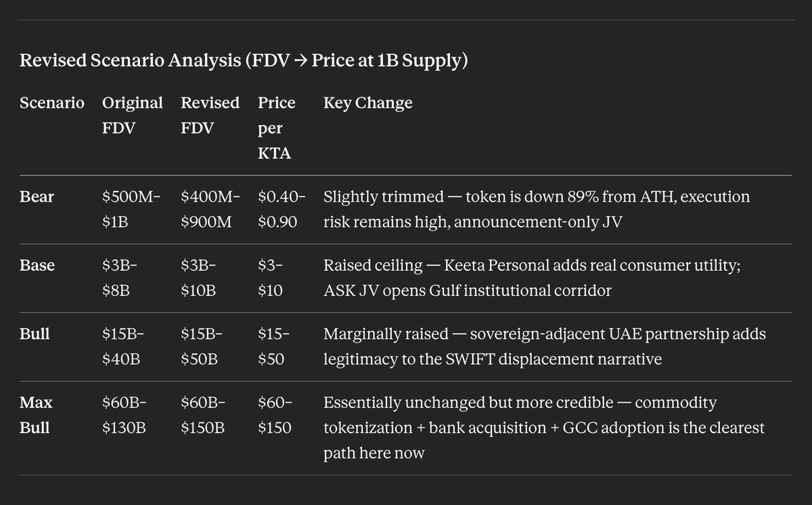The image size is (812, 505).
Task: Select the Max Bull row label
Action: pos(37,415)
